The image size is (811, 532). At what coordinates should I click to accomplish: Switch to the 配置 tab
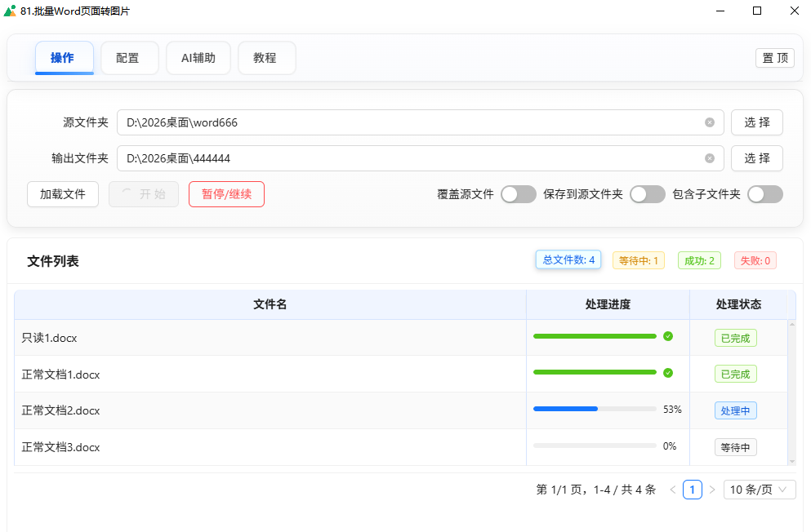(x=129, y=58)
